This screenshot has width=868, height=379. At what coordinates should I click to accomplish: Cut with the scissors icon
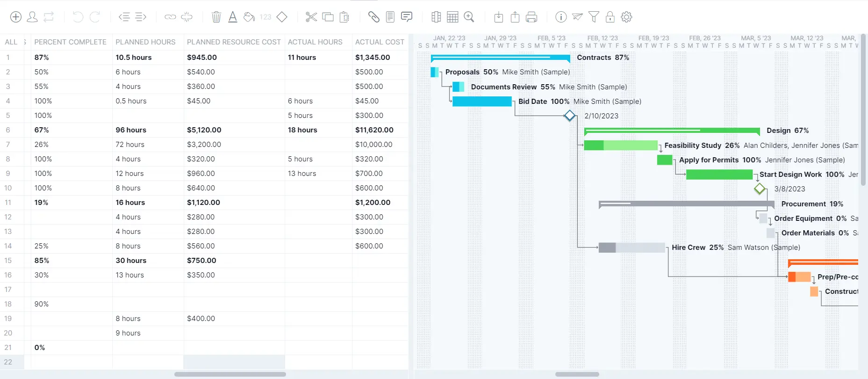click(311, 17)
